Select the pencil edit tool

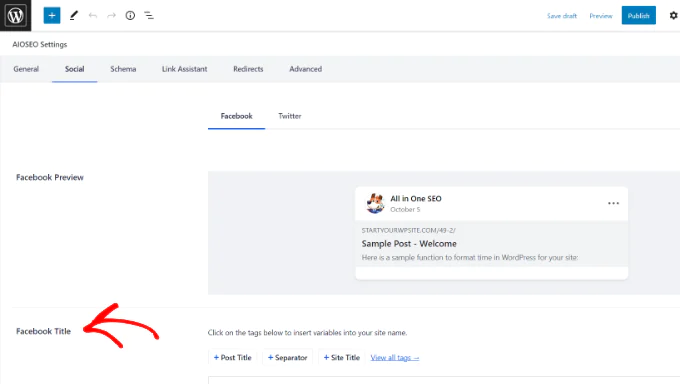click(x=74, y=16)
